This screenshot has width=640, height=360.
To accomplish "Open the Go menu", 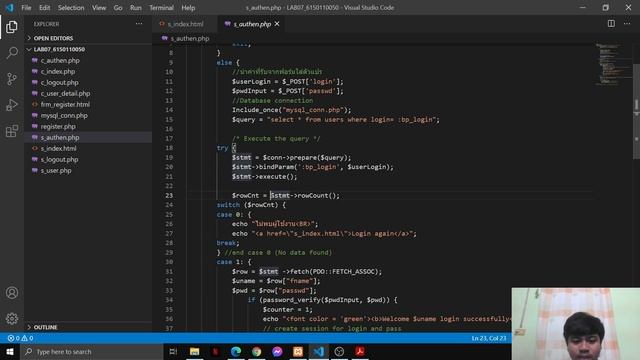I will [x=118, y=8].
